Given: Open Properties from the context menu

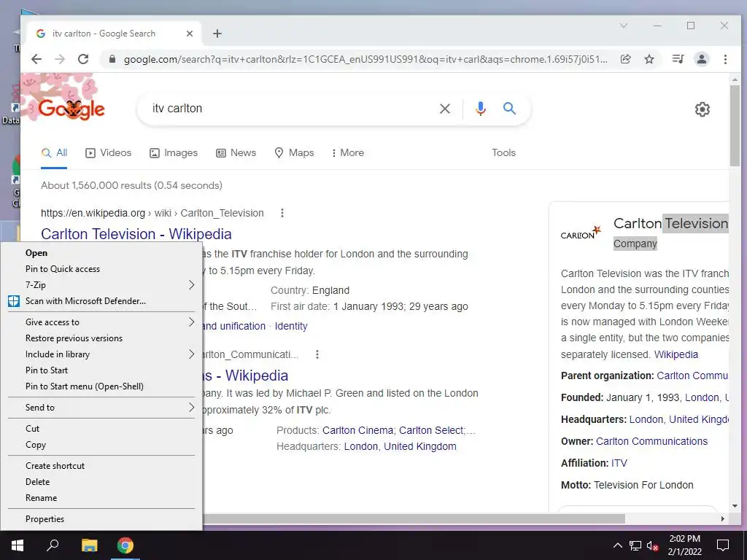Looking at the screenshot, I should click(101, 519).
